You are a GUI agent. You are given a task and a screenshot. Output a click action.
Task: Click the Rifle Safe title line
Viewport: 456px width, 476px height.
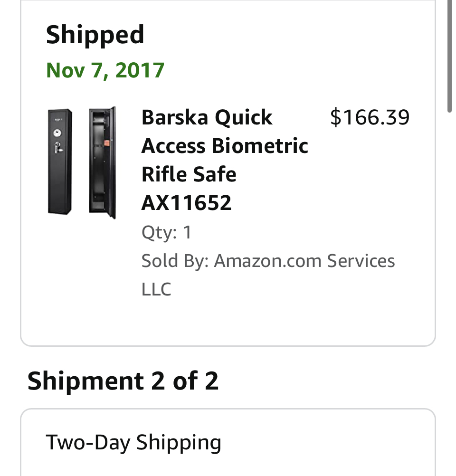(189, 174)
